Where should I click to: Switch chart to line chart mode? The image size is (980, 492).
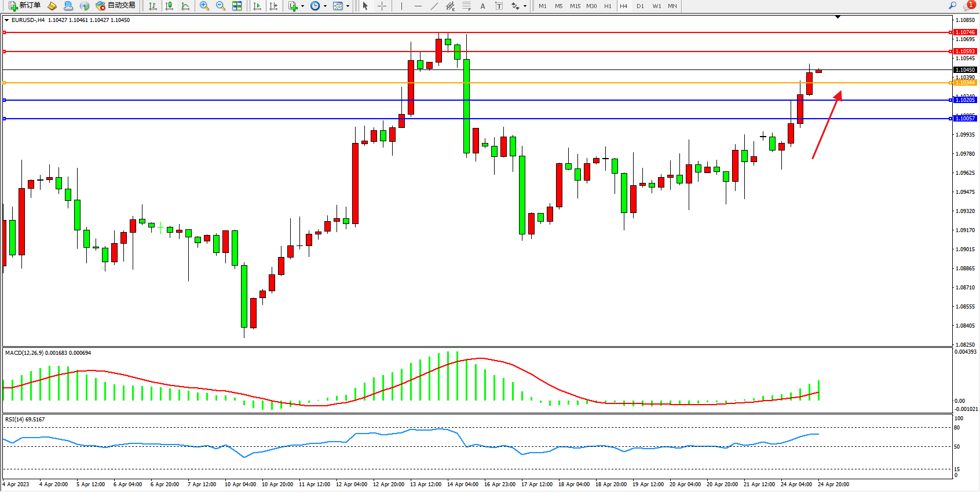click(185, 6)
